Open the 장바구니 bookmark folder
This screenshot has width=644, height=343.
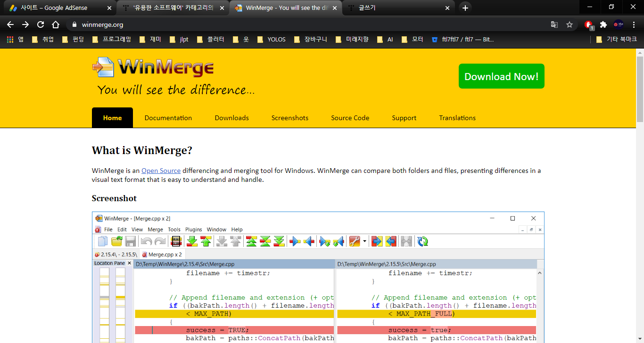coord(310,40)
